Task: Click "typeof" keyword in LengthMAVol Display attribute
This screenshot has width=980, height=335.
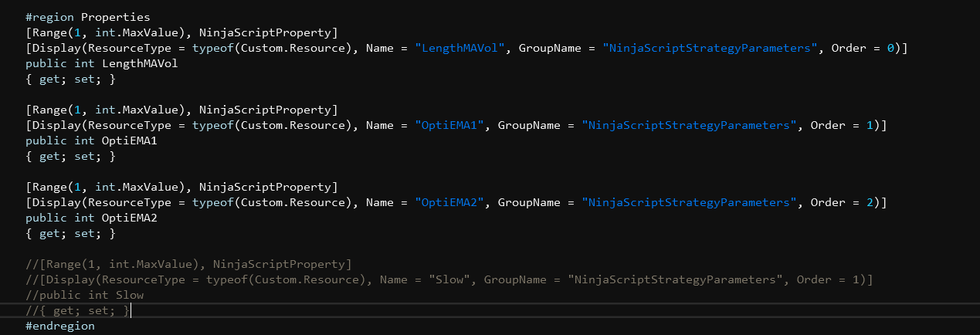Action: click(x=212, y=48)
